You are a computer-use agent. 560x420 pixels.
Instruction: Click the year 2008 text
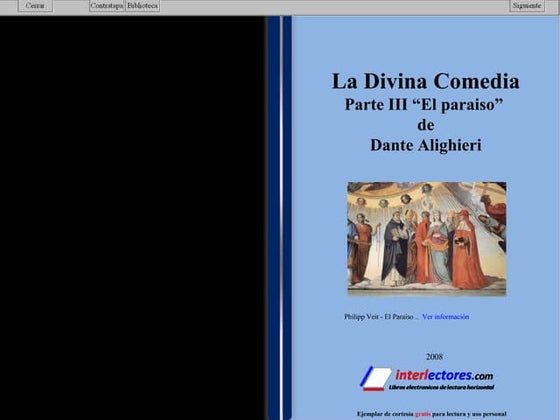[434, 357]
